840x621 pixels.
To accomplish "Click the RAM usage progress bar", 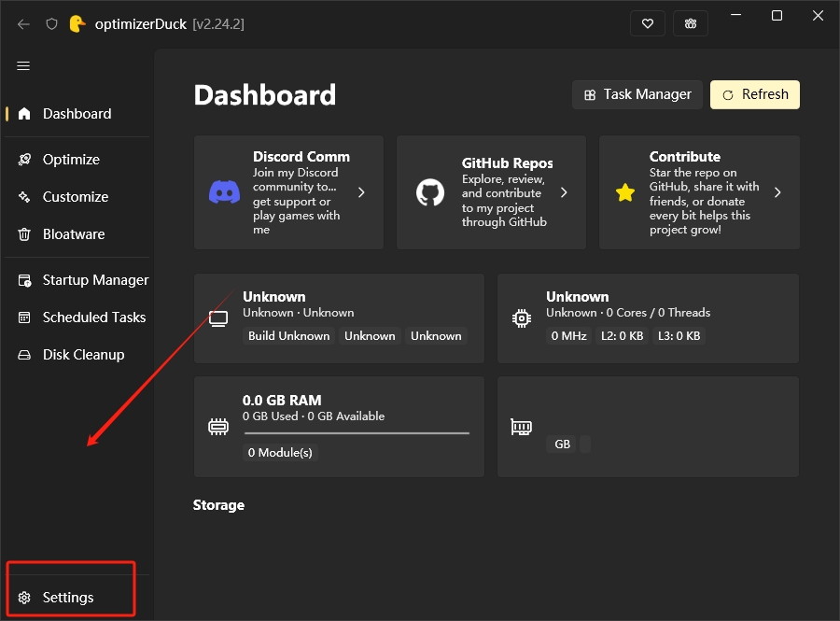I will [357, 433].
